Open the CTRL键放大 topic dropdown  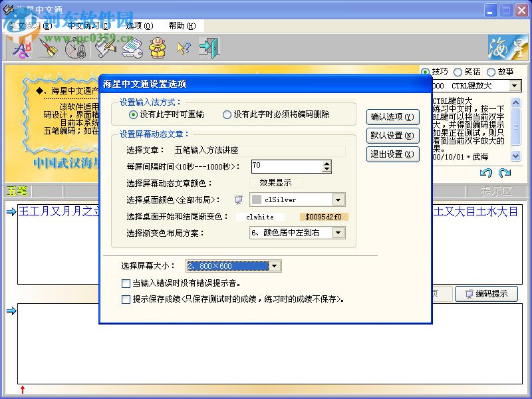515,86
